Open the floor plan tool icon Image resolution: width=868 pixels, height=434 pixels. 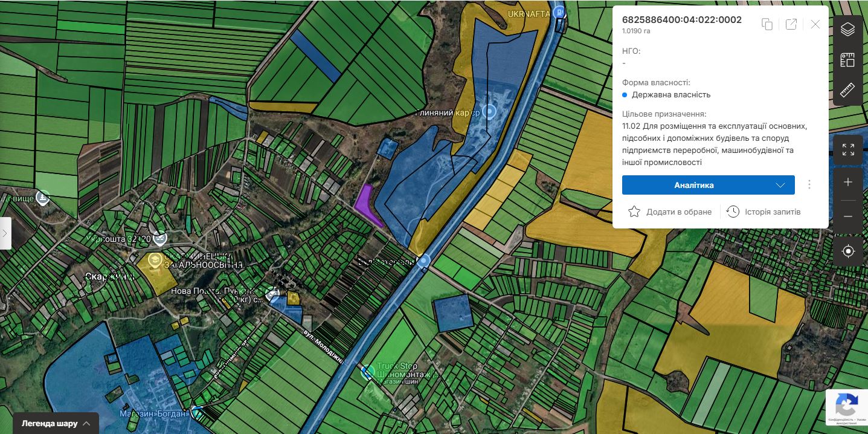coord(847,59)
